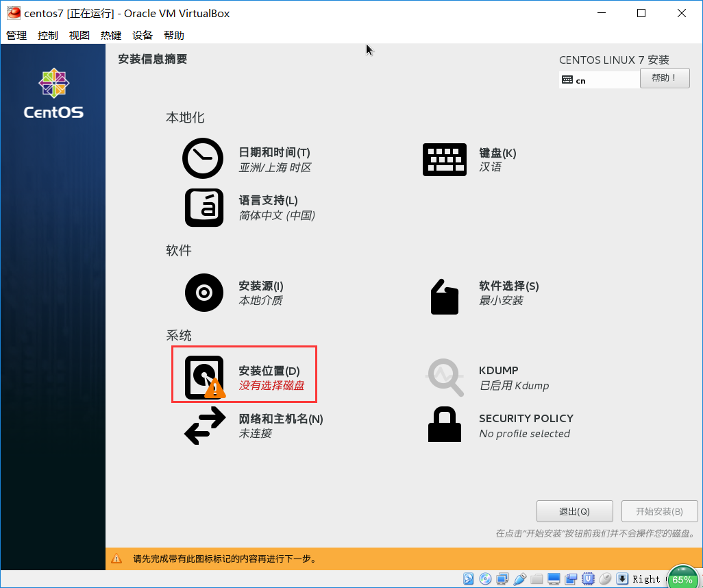The image size is (703, 588).
Task: Click the 安装源(I) label
Action: pyautogui.click(x=261, y=286)
